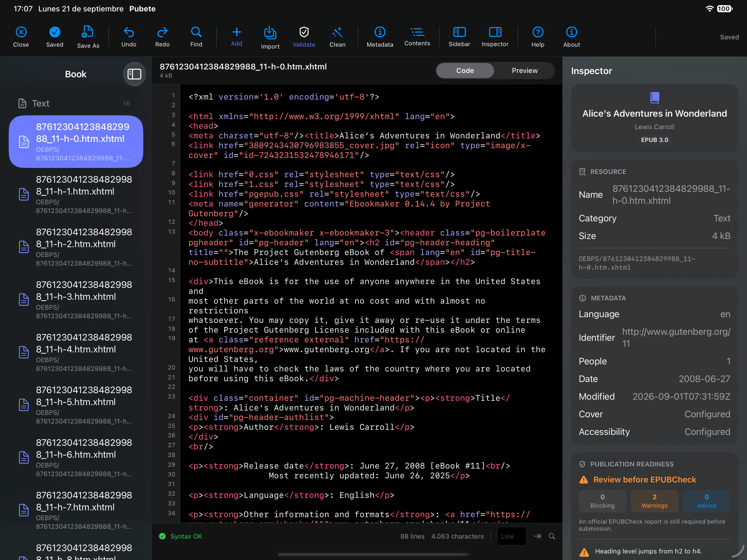
Task: Open the About info
Action: click(572, 37)
